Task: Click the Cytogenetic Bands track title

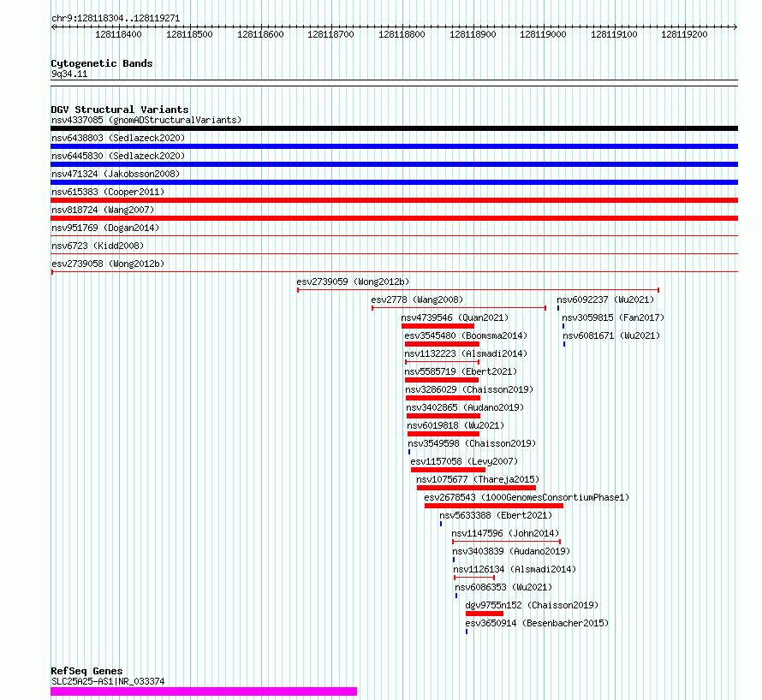Action: click(102, 63)
